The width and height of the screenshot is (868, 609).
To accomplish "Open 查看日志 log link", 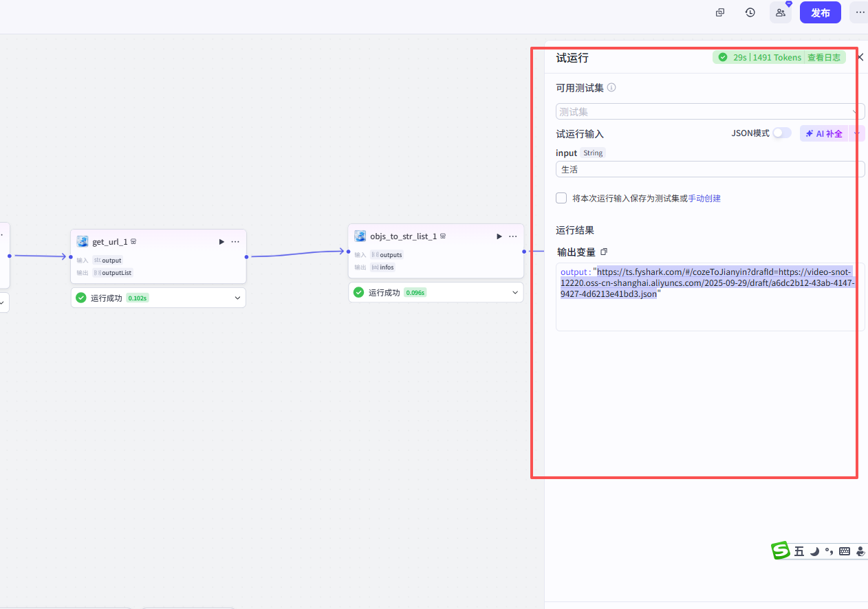I will point(824,58).
